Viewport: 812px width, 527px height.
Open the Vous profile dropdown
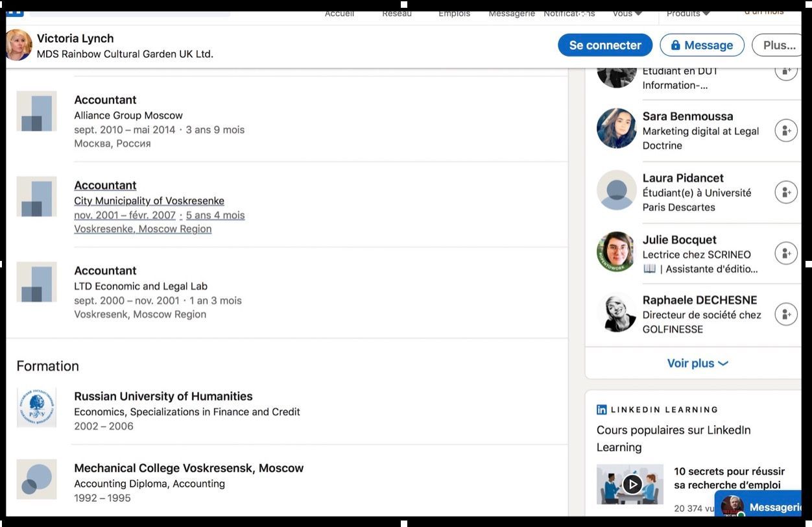click(x=627, y=13)
